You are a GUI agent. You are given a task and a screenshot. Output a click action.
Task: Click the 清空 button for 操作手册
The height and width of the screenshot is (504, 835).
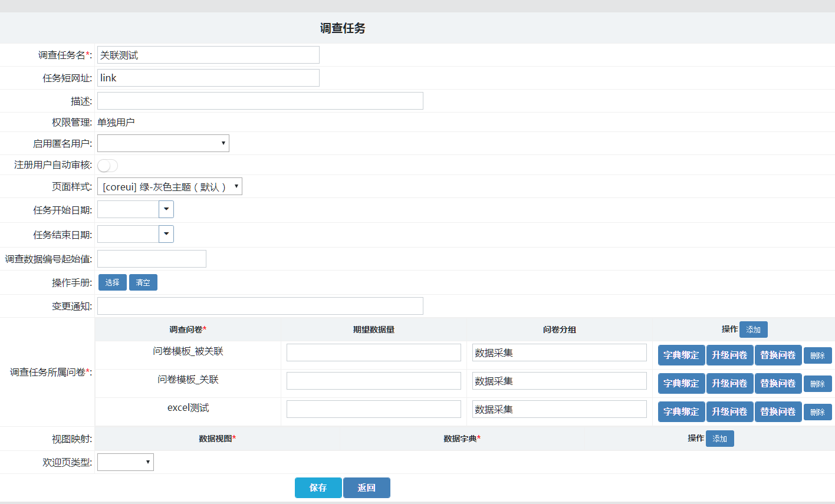pyautogui.click(x=143, y=282)
